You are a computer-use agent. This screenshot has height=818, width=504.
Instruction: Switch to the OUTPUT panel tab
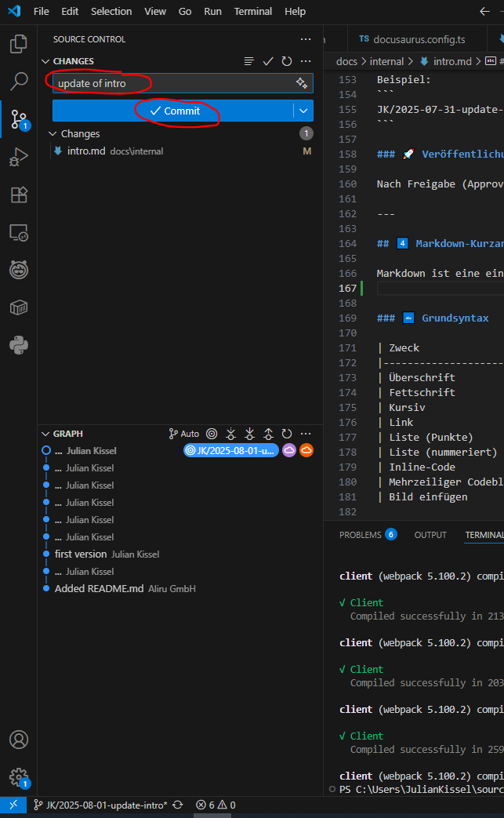point(430,535)
